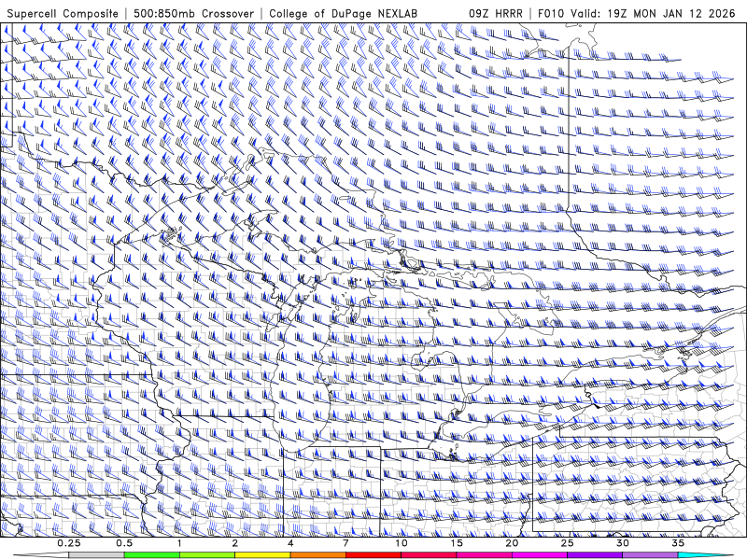Click the legend value 35
The height and width of the screenshot is (560, 747).
(678, 543)
